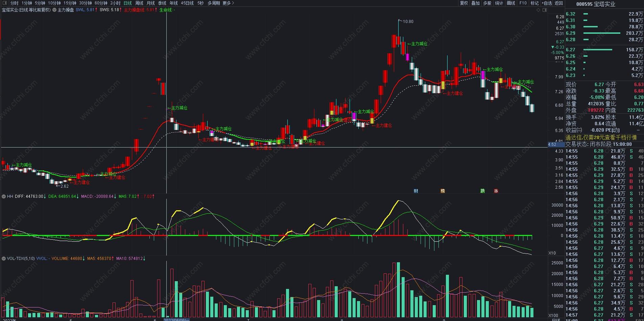Select the 10分钟 period
This screenshot has height=321, width=644.
pyautogui.click(x=54, y=3)
